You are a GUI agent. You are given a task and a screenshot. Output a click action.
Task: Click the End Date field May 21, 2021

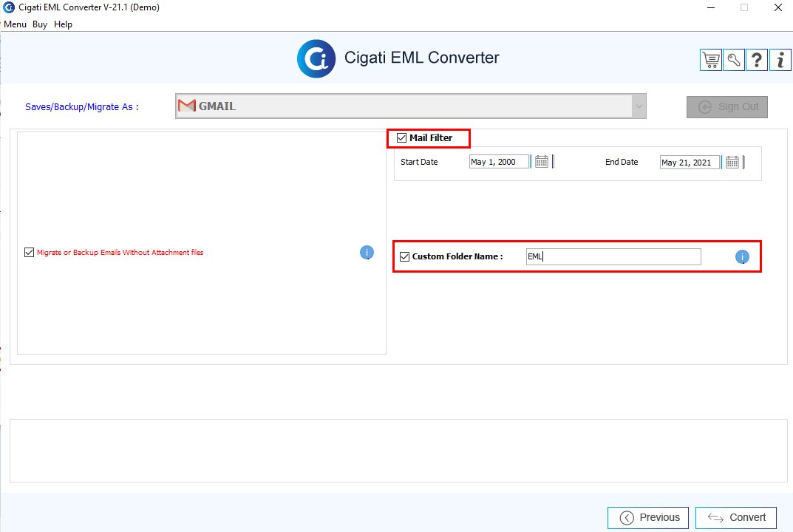pyautogui.click(x=690, y=163)
